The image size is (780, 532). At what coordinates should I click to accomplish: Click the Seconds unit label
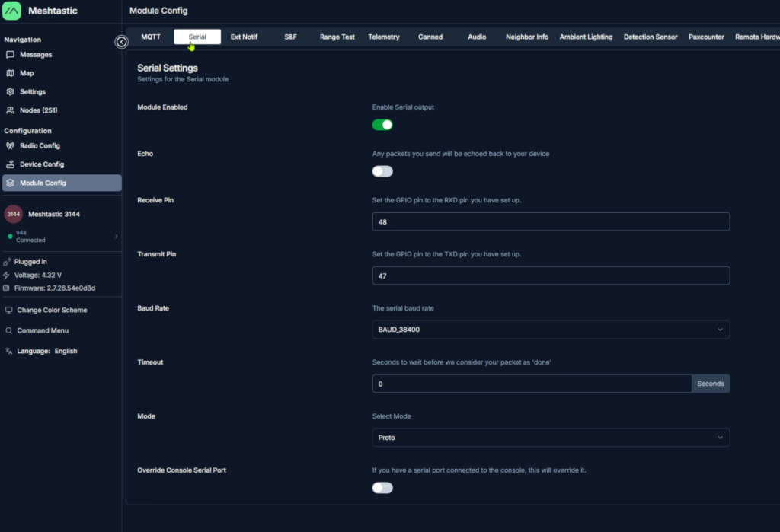tap(711, 384)
